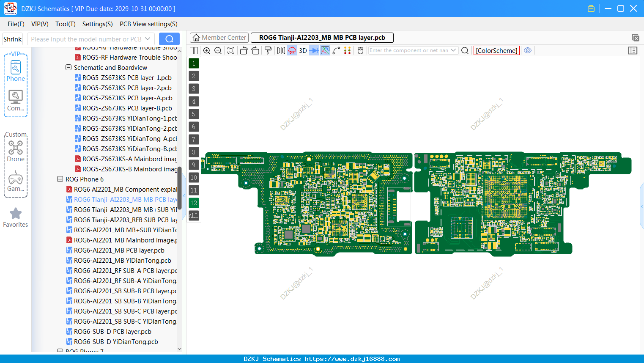Toggle the red dome highlight tool
This screenshot has width=644, height=363.
pos(292,50)
